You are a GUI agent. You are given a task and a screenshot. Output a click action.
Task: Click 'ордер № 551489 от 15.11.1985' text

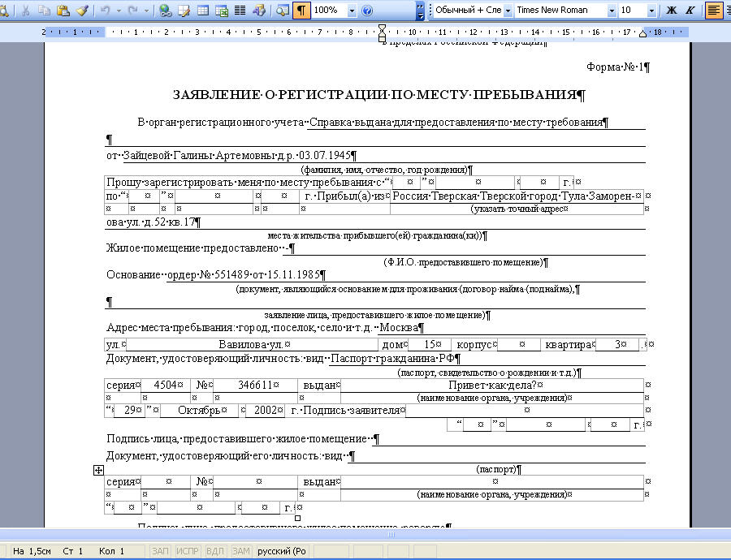tap(244, 275)
